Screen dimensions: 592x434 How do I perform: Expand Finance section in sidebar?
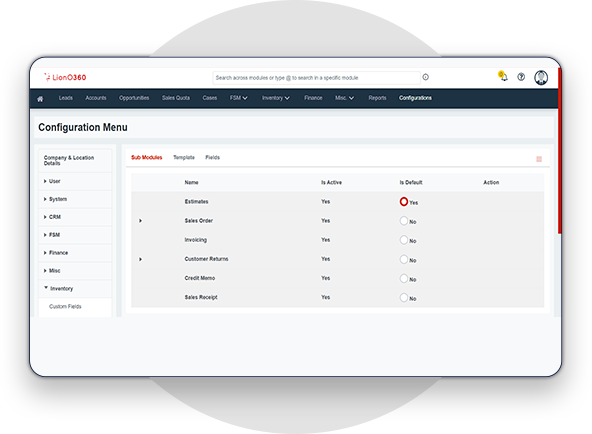(x=75, y=253)
